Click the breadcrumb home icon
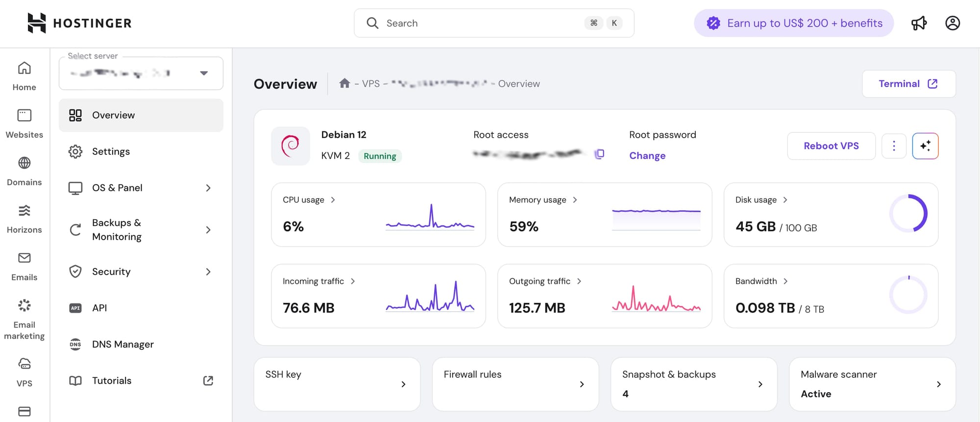This screenshot has width=980, height=422. (x=344, y=83)
